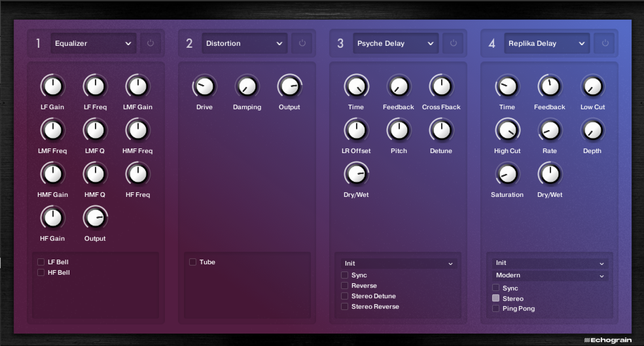Open the Replika Delay effect selector
Viewport: 644px width, 346px height.
click(x=547, y=43)
